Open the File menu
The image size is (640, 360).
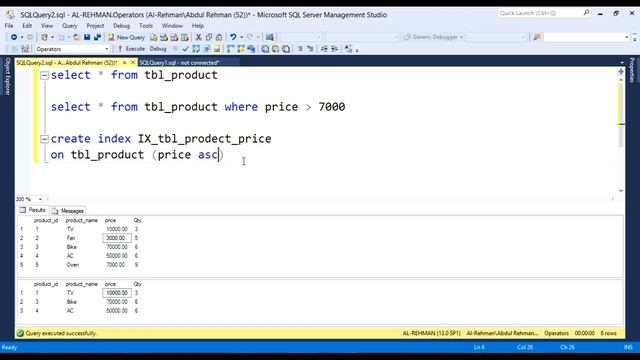point(9,26)
